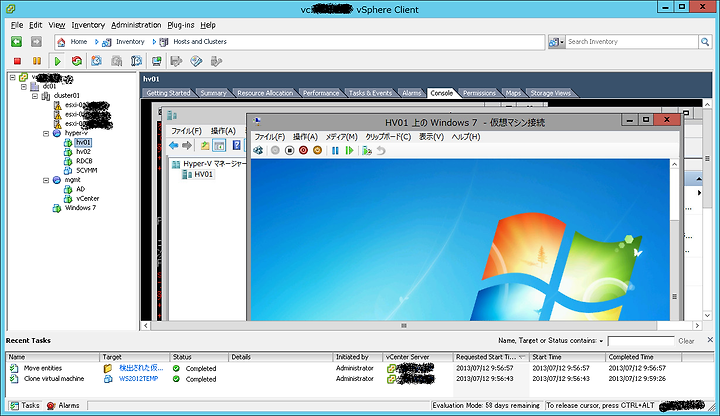
Task: Click Hosts and Clusters breadcrumb
Action: tap(200, 42)
